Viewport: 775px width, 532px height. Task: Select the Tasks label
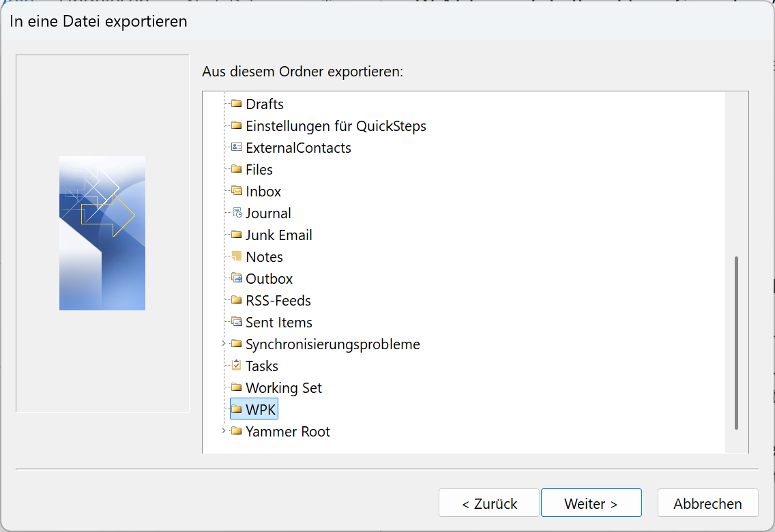point(262,366)
